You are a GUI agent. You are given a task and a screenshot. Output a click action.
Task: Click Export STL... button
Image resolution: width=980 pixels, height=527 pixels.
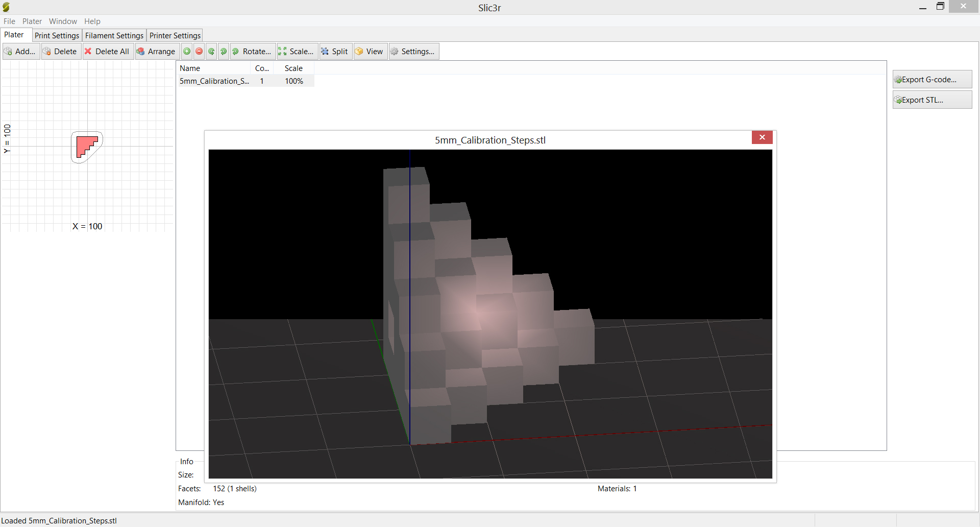click(x=932, y=100)
